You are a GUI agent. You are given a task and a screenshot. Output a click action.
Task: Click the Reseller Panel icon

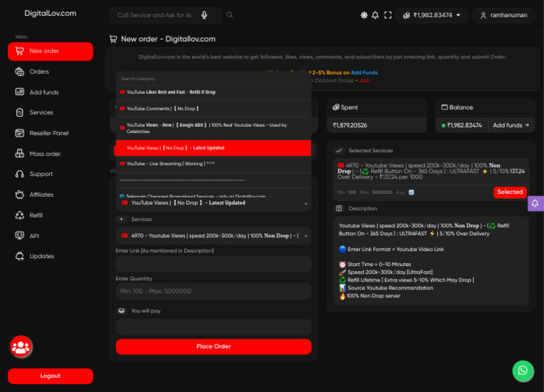(19, 133)
